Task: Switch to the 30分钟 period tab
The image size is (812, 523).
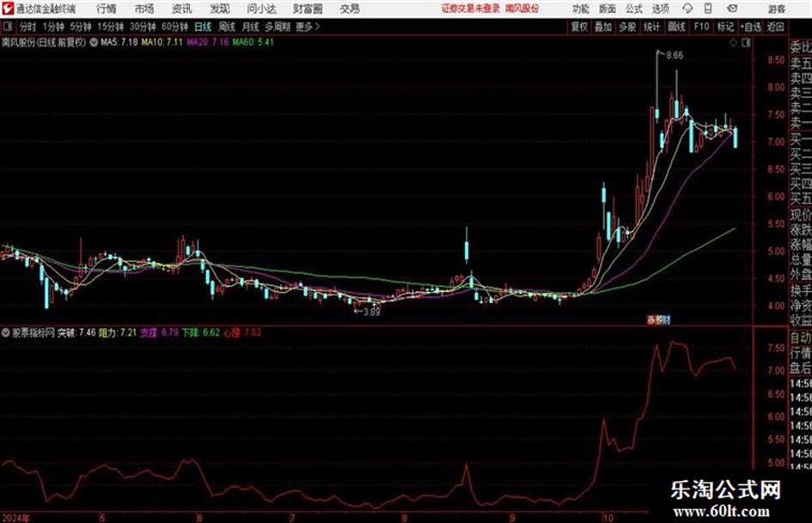Action: pos(143,27)
